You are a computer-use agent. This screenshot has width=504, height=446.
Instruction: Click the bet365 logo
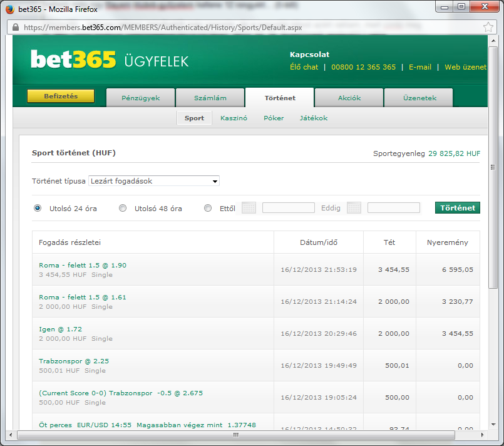(73, 60)
